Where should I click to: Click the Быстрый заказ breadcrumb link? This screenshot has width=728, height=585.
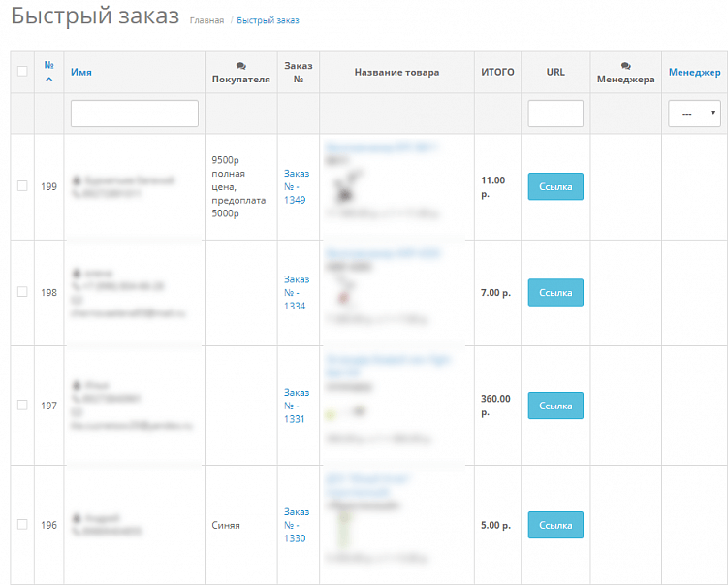coord(268,20)
